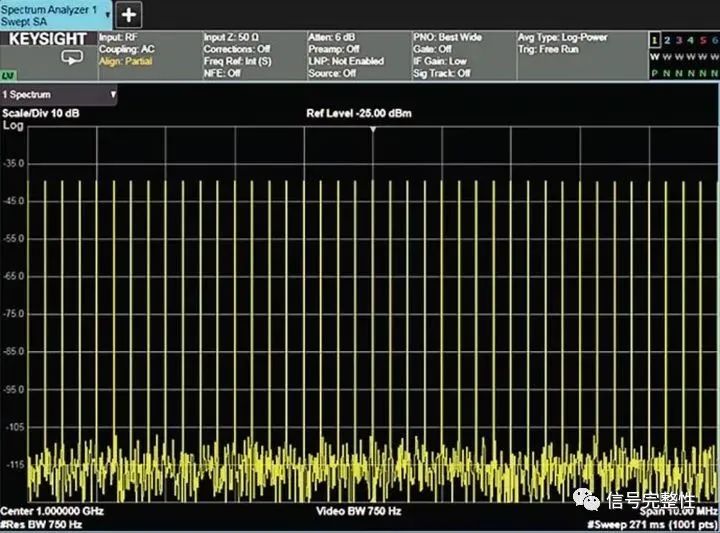Viewport: 720px width, 533px height.
Task: Open the Atten 6 dB settings block
Action: pyautogui.click(x=355, y=55)
